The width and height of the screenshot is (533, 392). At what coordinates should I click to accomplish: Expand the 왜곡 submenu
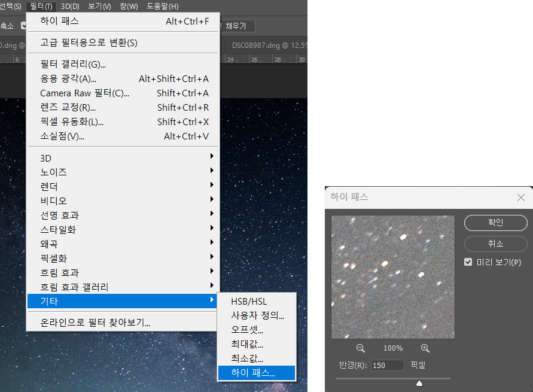pos(123,244)
